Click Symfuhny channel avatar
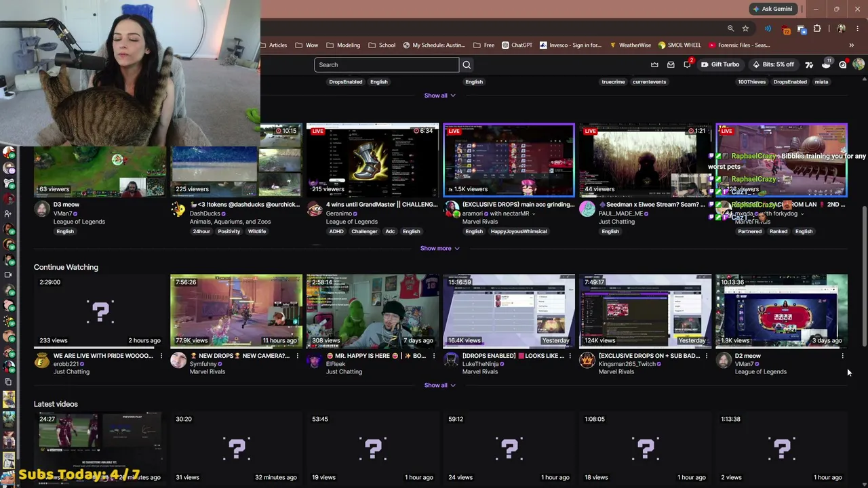The image size is (868, 488). point(178,360)
